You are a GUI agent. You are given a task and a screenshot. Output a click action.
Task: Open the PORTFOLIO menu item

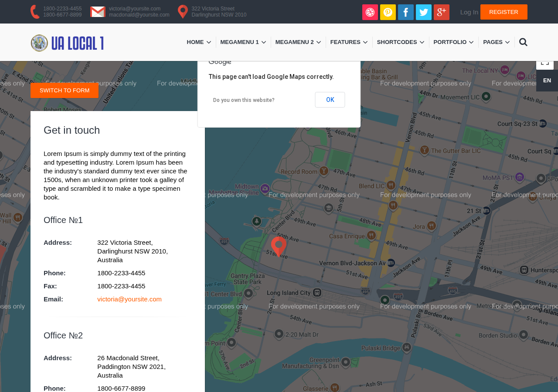(450, 42)
